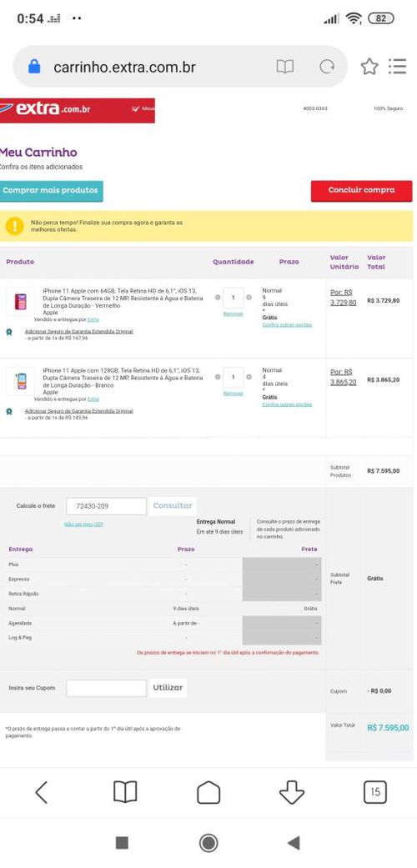Open the browser list menu icon
The height and width of the screenshot is (868, 417).
[x=398, y=67]
